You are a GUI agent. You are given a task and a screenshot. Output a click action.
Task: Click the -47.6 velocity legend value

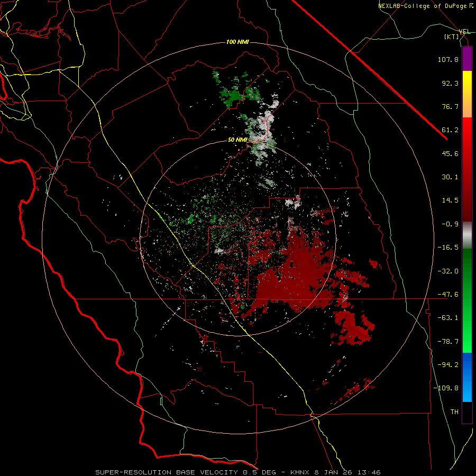pyautogui.click(x=448, y=295)
